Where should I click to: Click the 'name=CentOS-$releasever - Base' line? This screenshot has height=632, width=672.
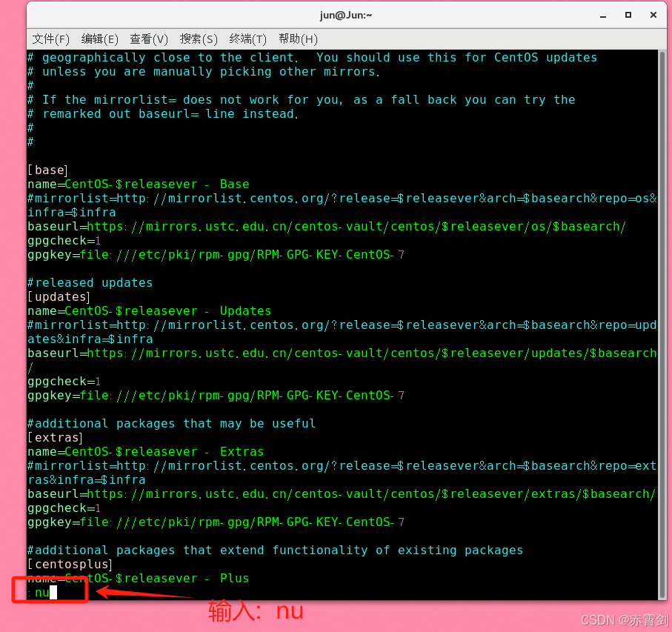(138, 184)
